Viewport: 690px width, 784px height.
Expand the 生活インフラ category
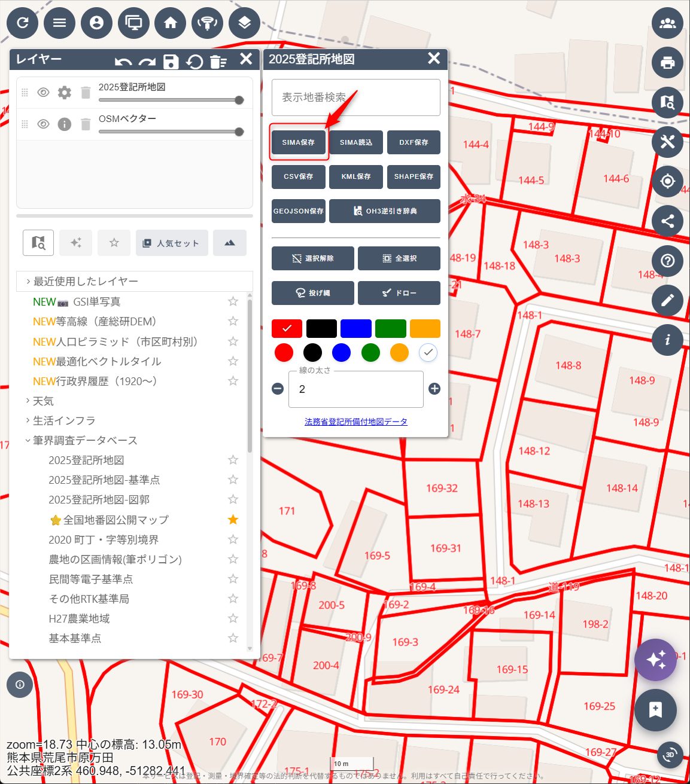click(63, 420)
